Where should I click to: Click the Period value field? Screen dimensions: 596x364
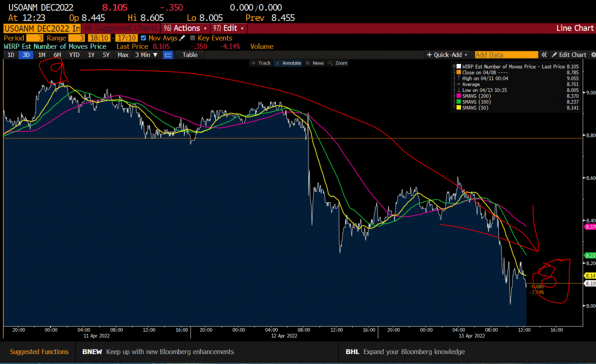pos(34,38)
